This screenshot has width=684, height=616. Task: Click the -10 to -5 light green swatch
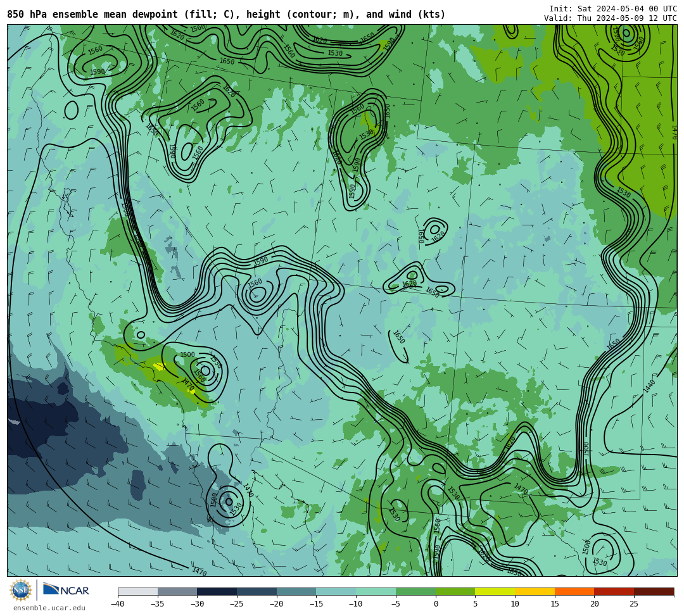[376, 591]
